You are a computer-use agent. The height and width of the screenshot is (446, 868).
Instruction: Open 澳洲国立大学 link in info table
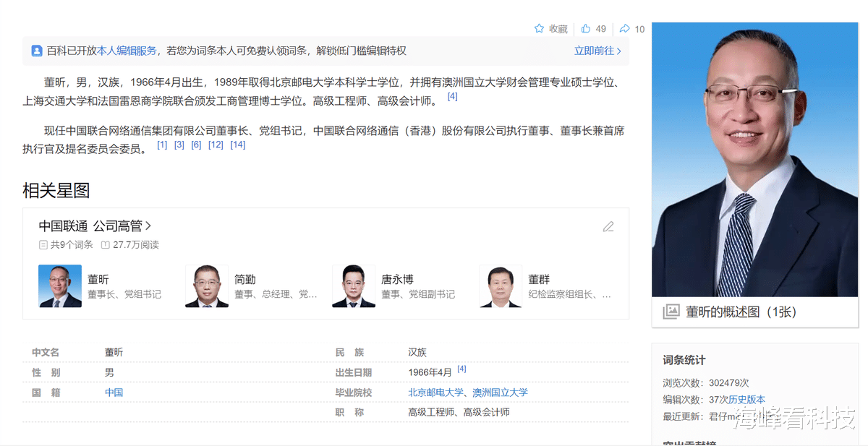[x=501, y=393]
